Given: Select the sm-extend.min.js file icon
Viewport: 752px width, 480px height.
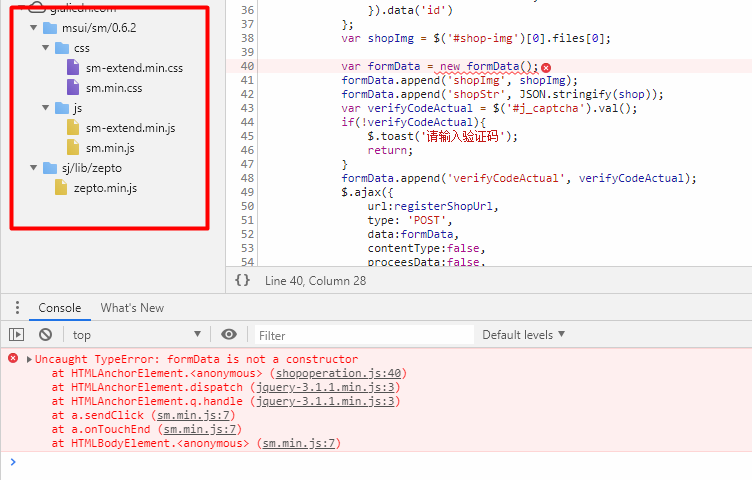Looking at the screenshot, I should click(x=73, y=128).
